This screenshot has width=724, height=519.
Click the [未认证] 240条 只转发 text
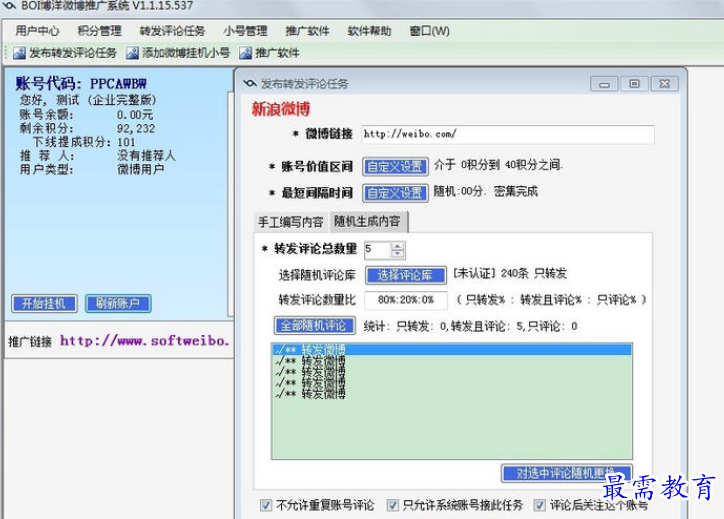pos(510,273)
